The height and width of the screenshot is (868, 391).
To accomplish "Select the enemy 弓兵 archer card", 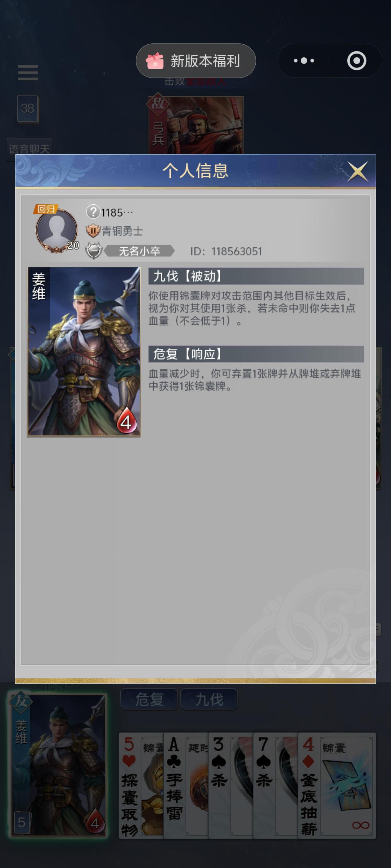I will 196,125.
